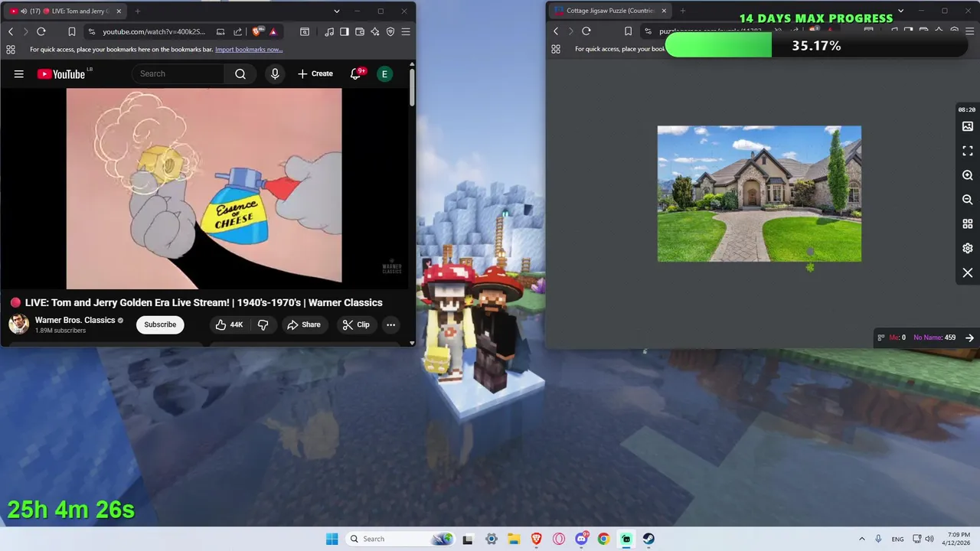
Task: Reload the YouTube page
Action: tap(41, 31)
